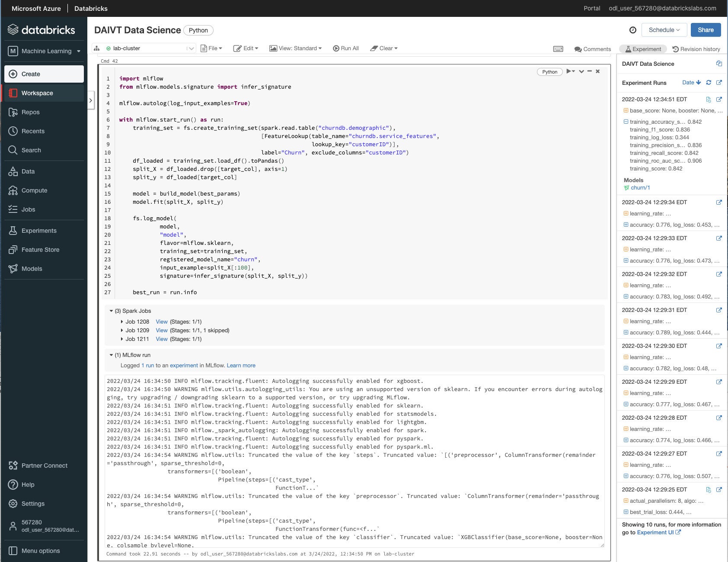728x562 pixels.
Task: Expand learning_rate of 12:29:34 run
Action: click(x=626, y=214)
